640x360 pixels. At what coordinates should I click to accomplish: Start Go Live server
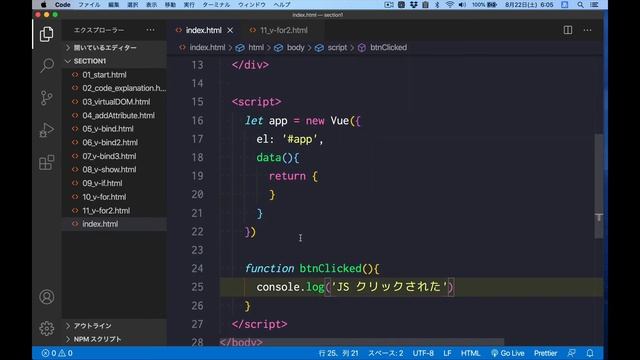(507, 353)
